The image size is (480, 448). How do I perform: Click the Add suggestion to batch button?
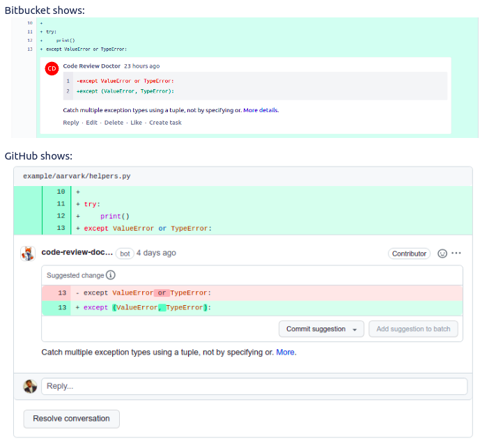(413, 329)
